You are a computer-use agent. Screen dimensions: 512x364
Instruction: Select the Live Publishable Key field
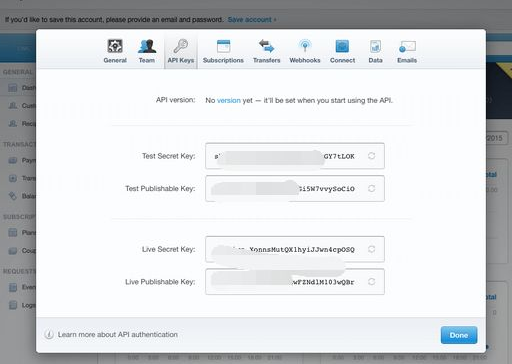point(295,282)
